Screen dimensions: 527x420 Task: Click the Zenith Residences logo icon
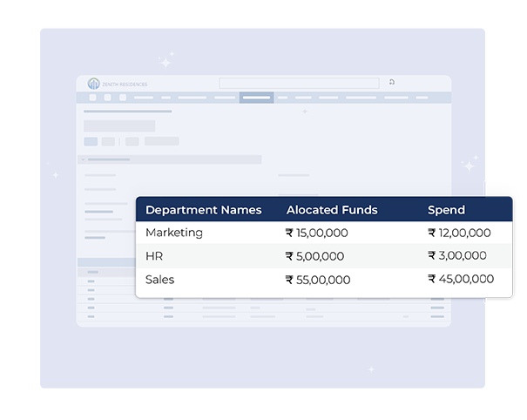[x=94, y=84]
